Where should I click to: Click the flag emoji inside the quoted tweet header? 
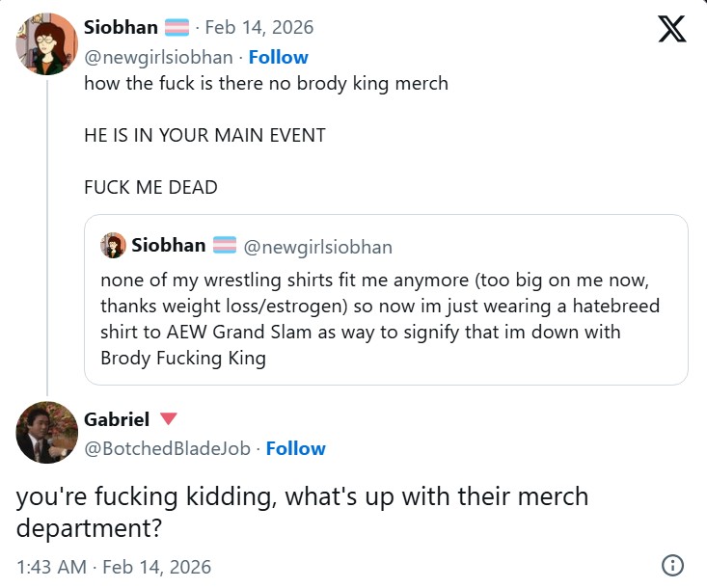coord(224,246)
